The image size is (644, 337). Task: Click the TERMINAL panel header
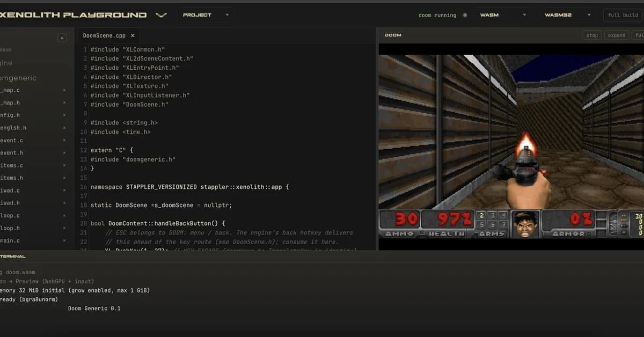tap(13, 257)
